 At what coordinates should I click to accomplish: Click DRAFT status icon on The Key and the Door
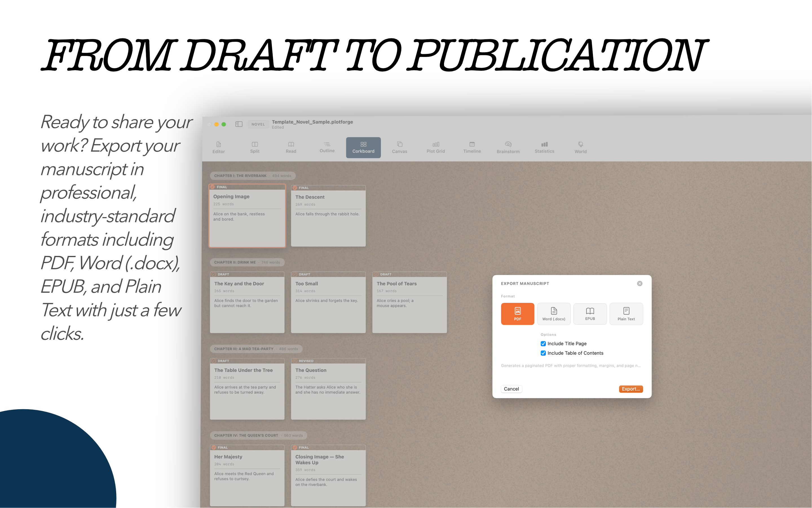pos(214,275)
